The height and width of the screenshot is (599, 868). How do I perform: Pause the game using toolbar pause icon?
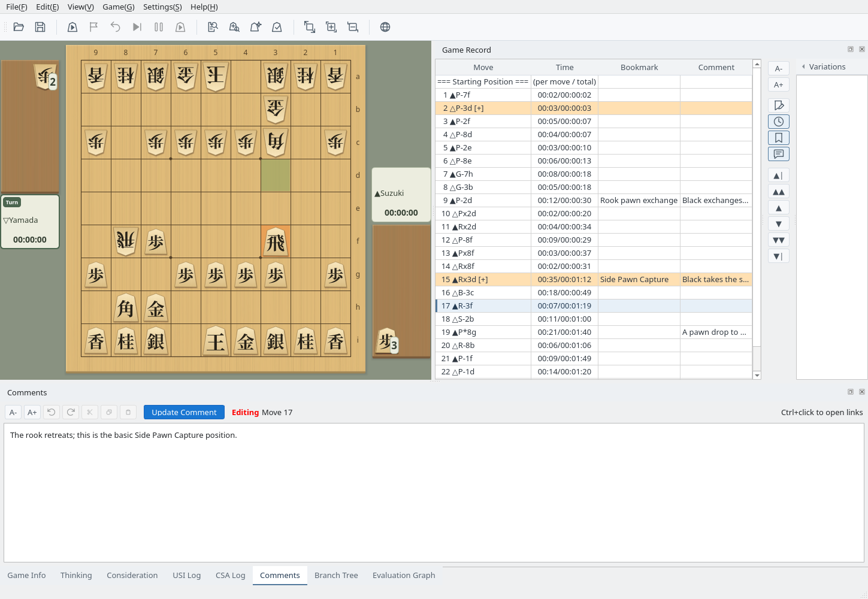[x=159, y=27]
